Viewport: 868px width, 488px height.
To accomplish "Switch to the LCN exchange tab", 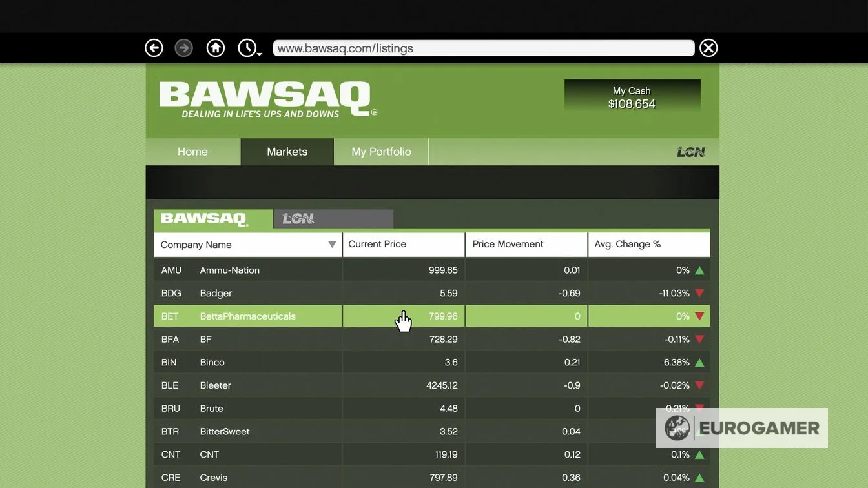I will tap(333, 219).
